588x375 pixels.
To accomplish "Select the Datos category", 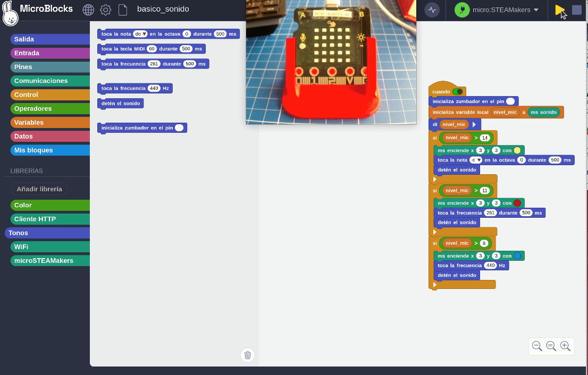I will (x=50, y=136).
